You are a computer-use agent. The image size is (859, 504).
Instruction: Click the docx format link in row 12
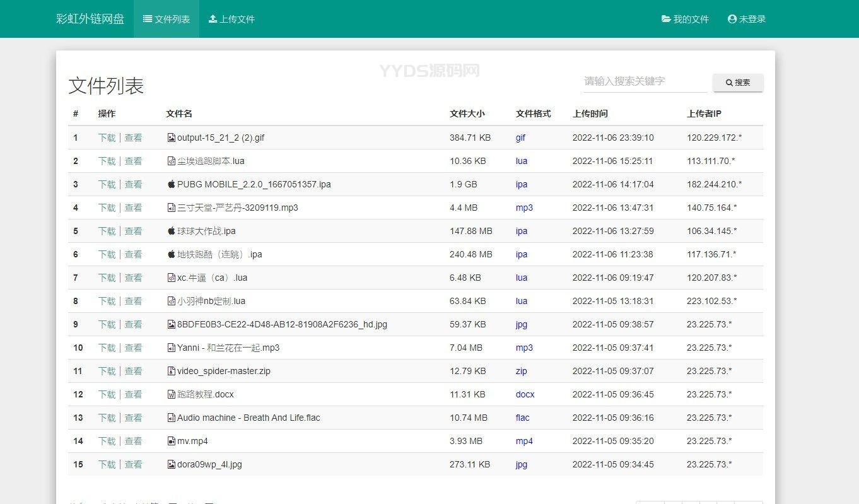[x=525, y=394]
